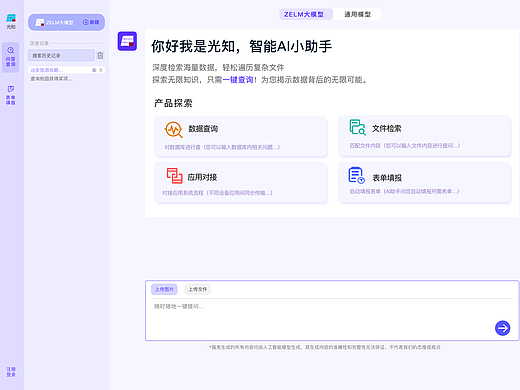Viewport: 520px width, 390px height.
Task: Click the 数据查询 description text
Action: [222, 147]
